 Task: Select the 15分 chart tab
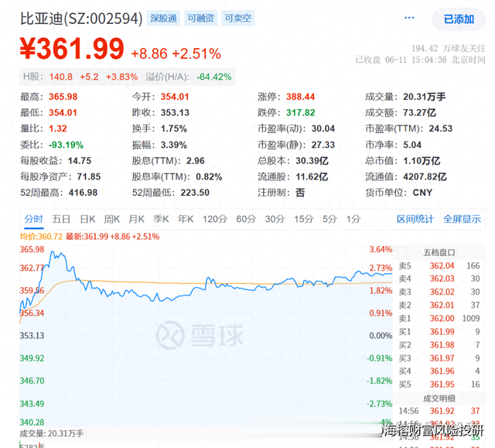304,219
